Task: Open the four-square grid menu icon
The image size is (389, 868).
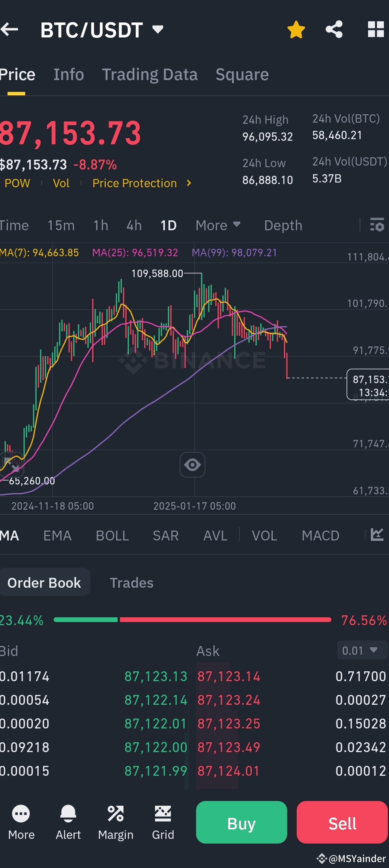Action: [x=376, y=30]
